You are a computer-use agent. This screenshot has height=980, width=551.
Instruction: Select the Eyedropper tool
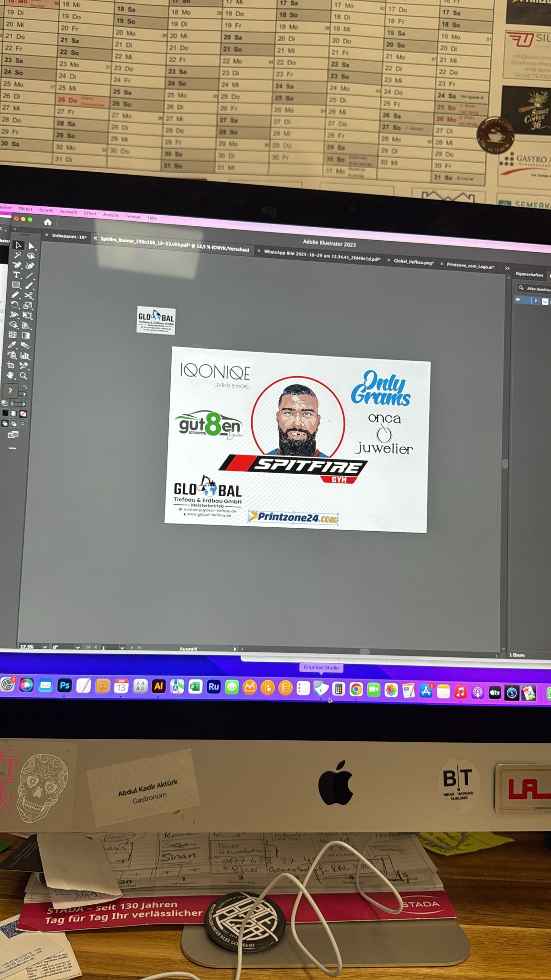[x=12, y=345]
